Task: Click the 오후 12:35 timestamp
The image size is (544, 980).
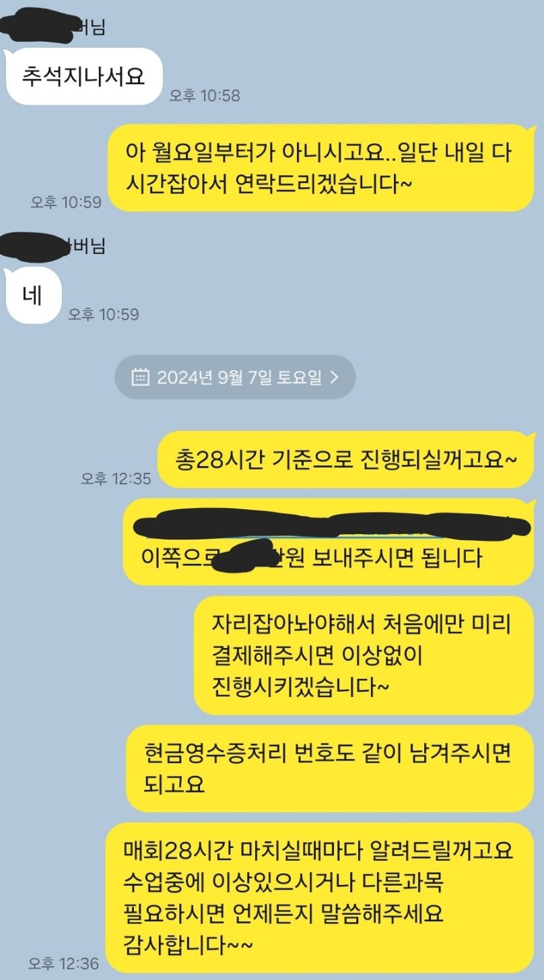Action: (x=116, y=478)
